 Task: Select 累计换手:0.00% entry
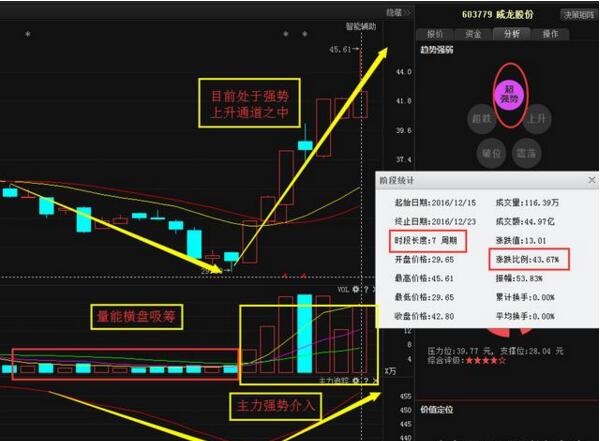pyautogui.click(x=525, y=297)
